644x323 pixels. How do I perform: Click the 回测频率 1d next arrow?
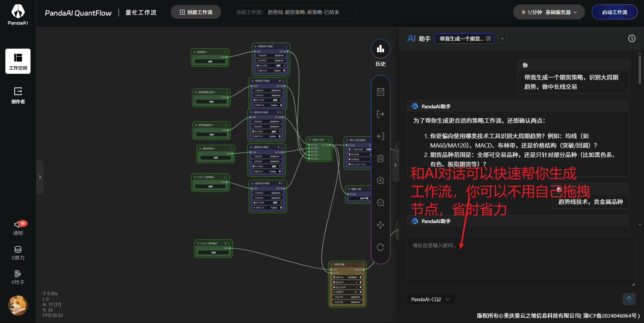point(361,292)
